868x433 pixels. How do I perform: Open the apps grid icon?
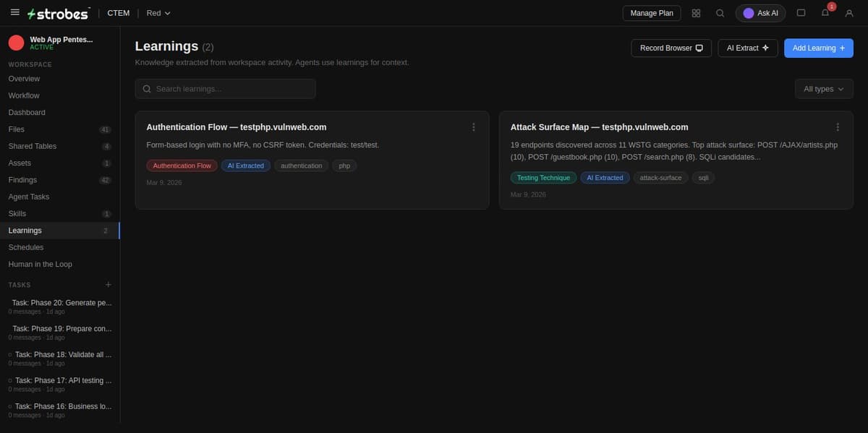[x=696, y=13]
